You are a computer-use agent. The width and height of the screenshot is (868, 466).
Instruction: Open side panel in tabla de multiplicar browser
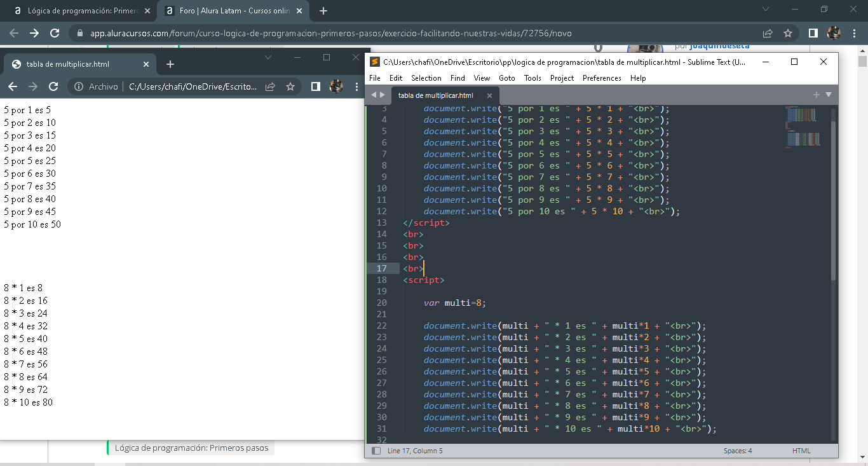[x=315, y=86]
